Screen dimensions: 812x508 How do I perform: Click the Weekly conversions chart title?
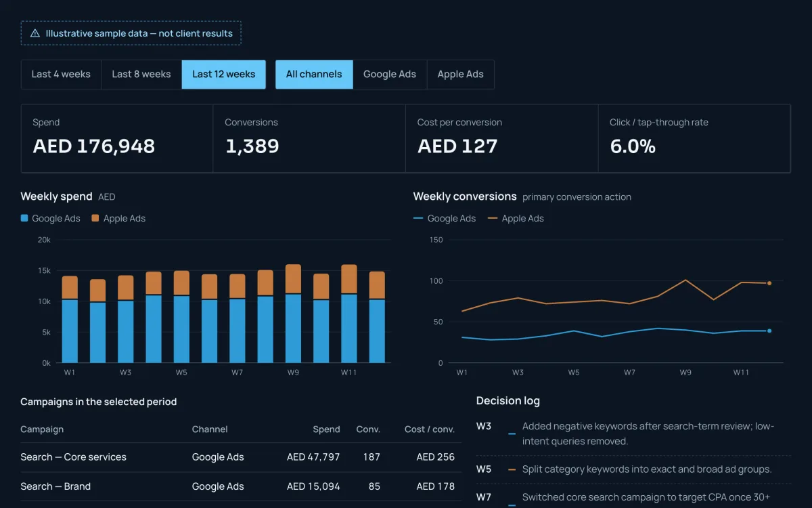[x=465, y=196]
